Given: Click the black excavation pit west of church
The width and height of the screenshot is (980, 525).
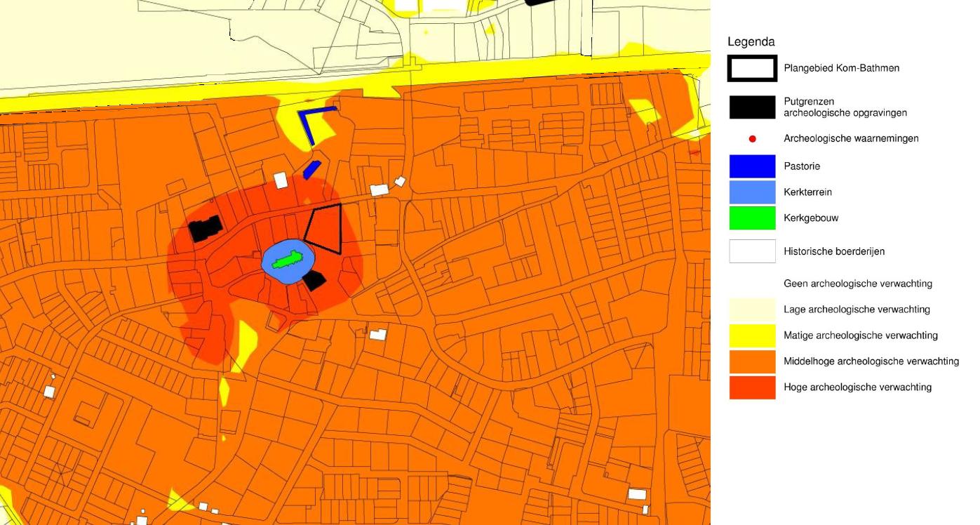Looking at the screenshot, I should click(206, 228).
